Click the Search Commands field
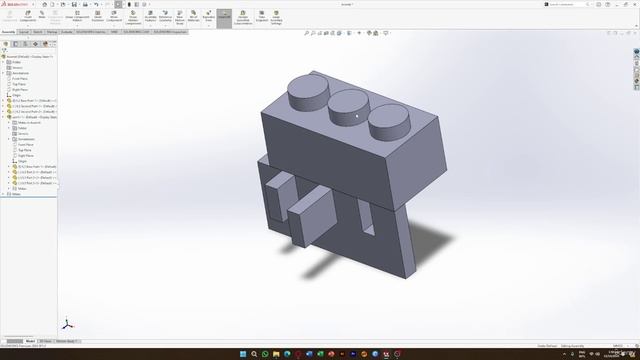The height and width of the screenshot is (360, 640). tap(567, 4)
